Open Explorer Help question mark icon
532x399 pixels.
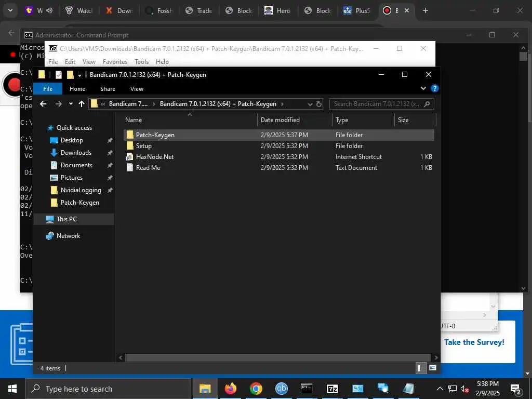tap(434, 88)
